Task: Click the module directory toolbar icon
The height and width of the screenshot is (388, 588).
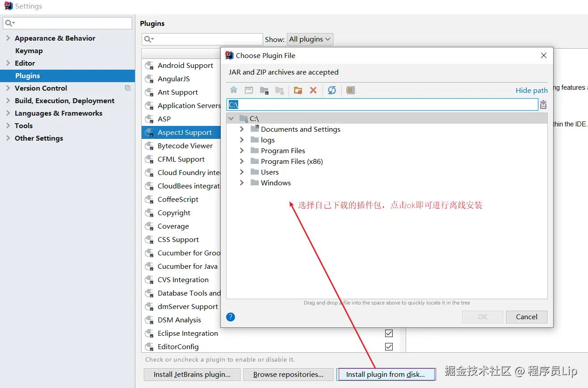Action: tap(279, 90)
